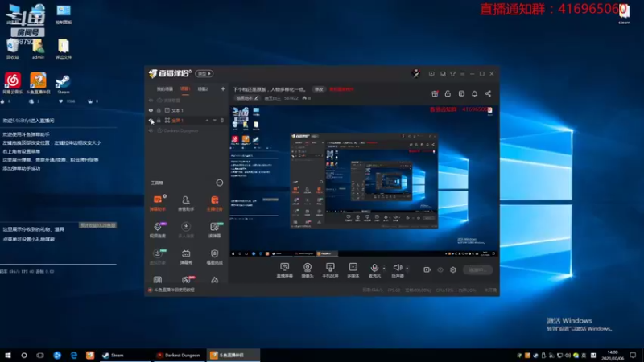The height and width of the screenshot is (362, 644).
Task: Open the 虚拟形象 tool
Action: (x=157, y=256)
